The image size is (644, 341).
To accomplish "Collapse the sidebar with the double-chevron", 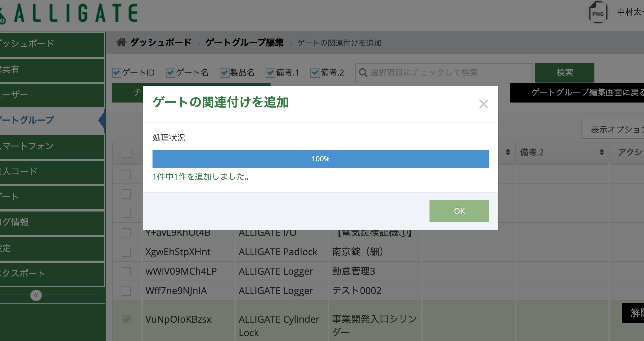I will pos(36,295).
